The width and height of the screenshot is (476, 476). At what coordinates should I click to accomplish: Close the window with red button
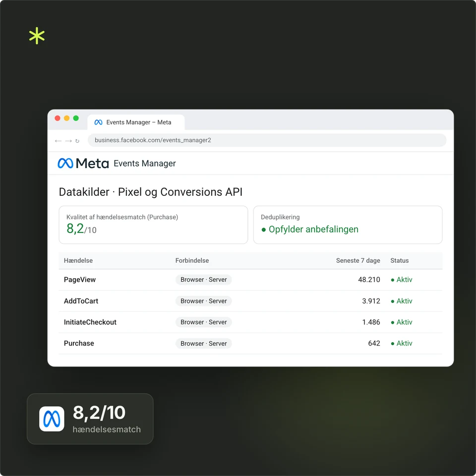(58, 118)
